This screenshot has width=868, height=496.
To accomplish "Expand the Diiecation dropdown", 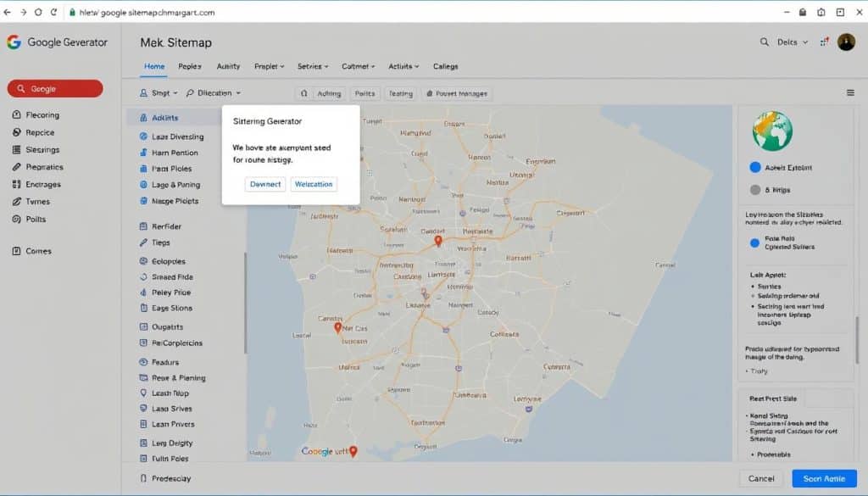I will pyautogui.click(x=214, y=93).
